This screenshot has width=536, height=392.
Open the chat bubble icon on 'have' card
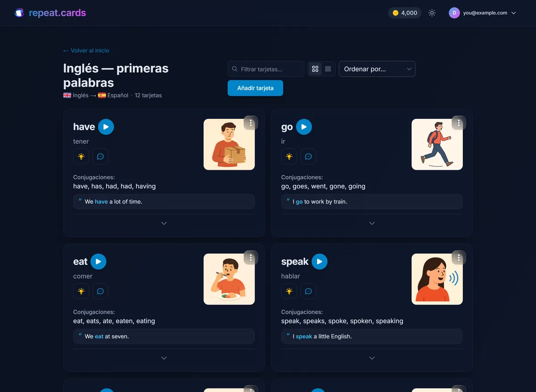click(x=100, y=156)
